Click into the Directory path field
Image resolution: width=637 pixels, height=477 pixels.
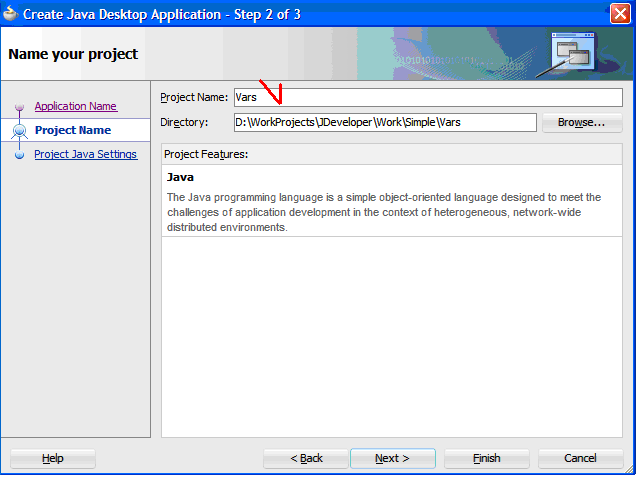(x=385, y=122)
